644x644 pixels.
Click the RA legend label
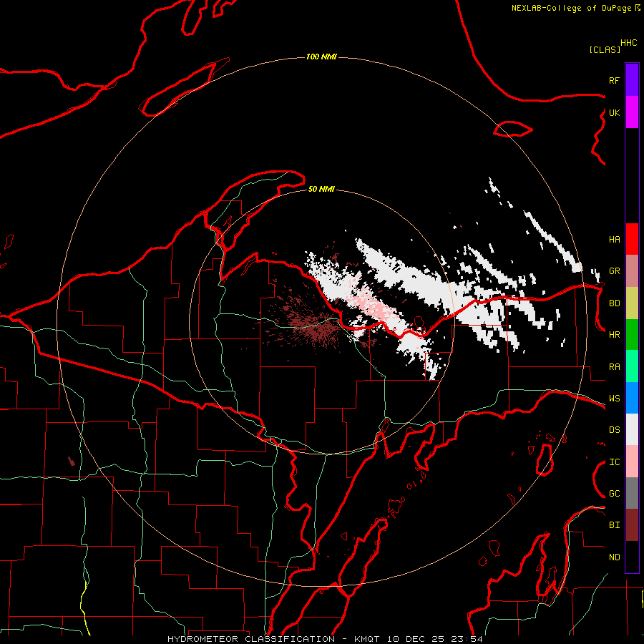614,367
